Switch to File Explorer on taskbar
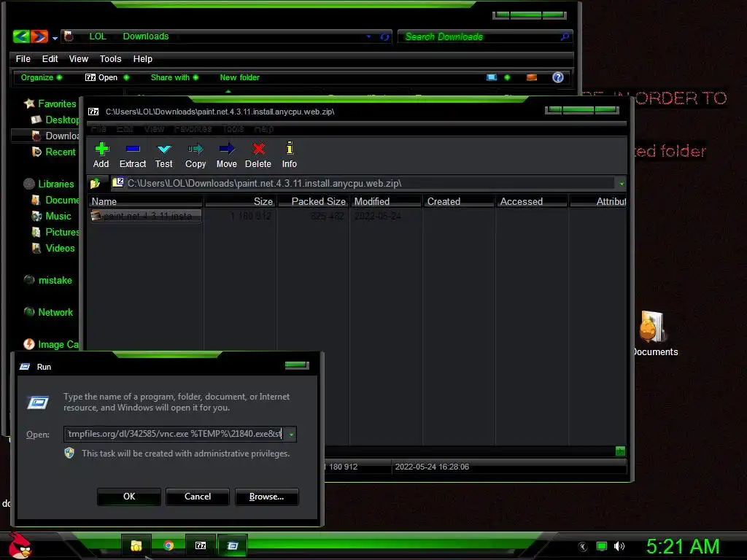 (136, 545)
